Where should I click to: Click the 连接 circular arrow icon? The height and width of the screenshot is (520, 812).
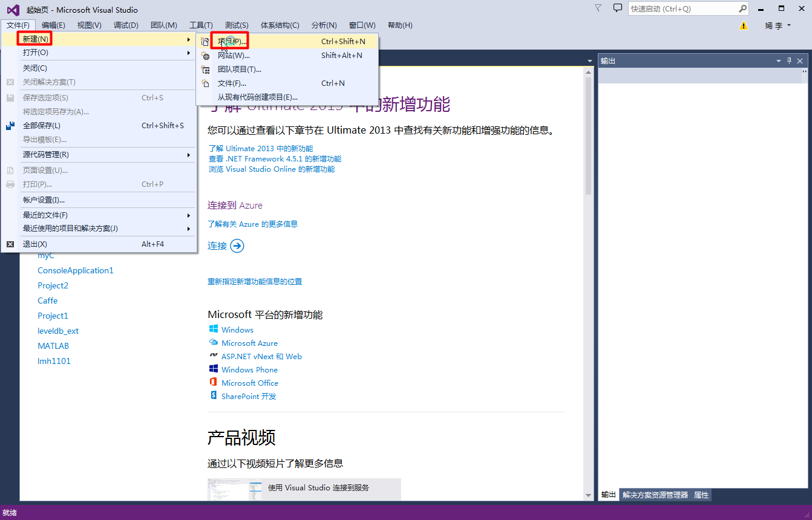coord(237,245)
